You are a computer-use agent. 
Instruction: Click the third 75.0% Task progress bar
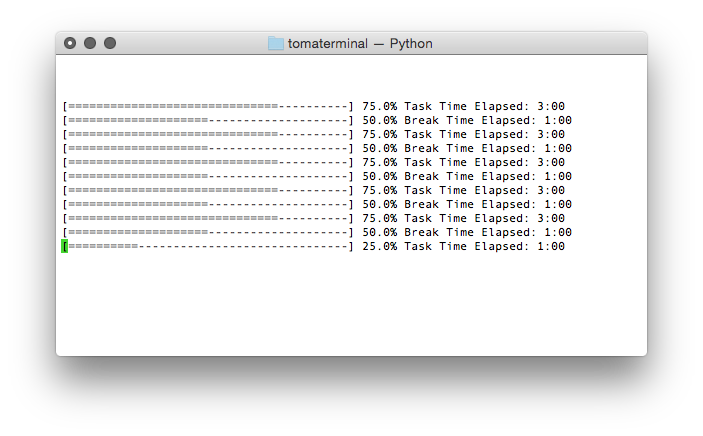pyautogui.click(x=208, y=162)
